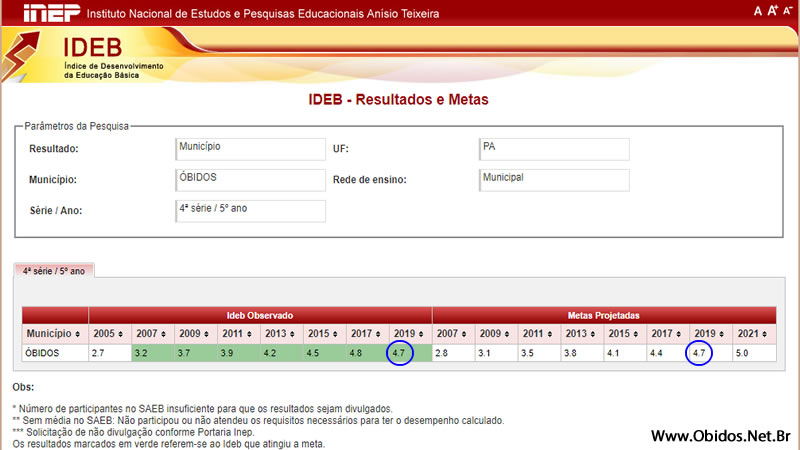Click the ÓBIDOS row name cell
800x450 pixels.
[55, 353]
